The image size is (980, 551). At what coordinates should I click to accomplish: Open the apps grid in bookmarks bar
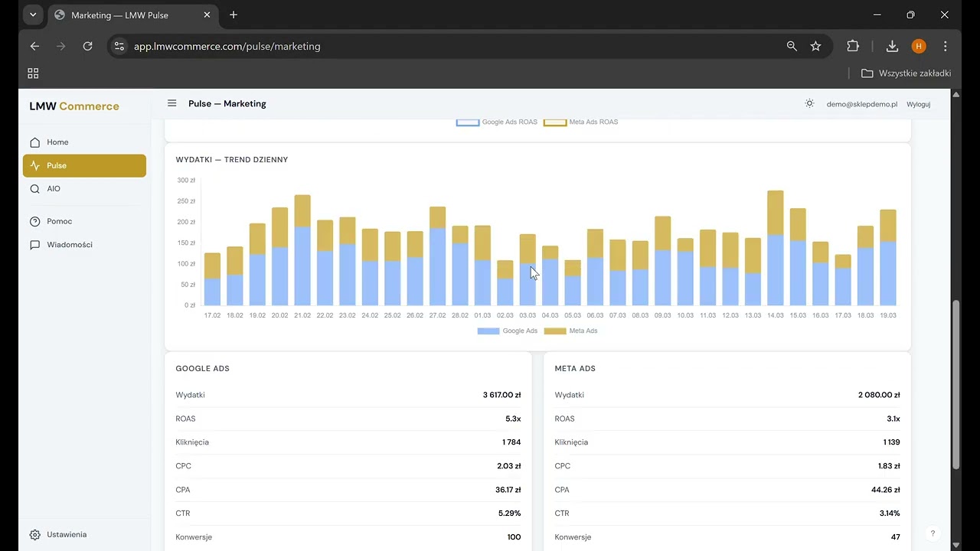point(33,73)
